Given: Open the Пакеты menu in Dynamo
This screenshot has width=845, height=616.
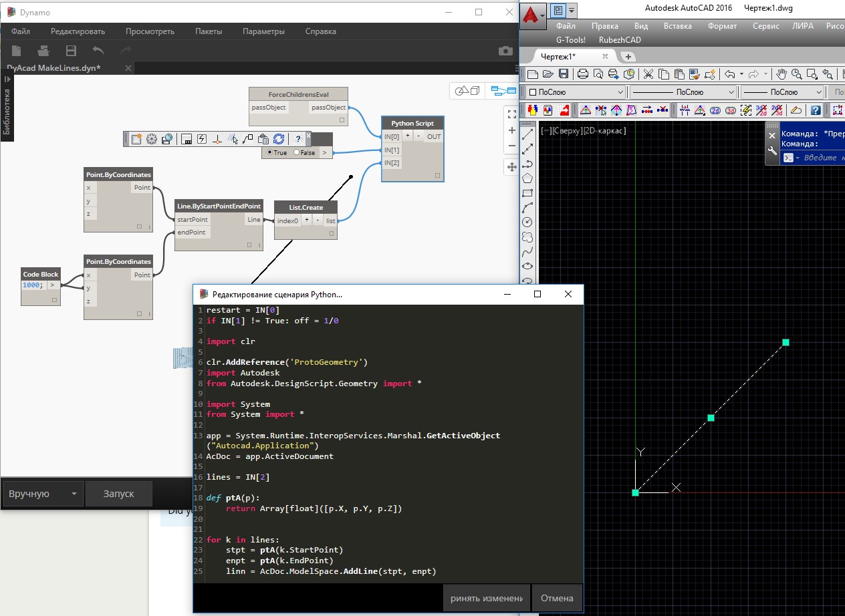Looking at the screenshot, I should tap(209, 31).
